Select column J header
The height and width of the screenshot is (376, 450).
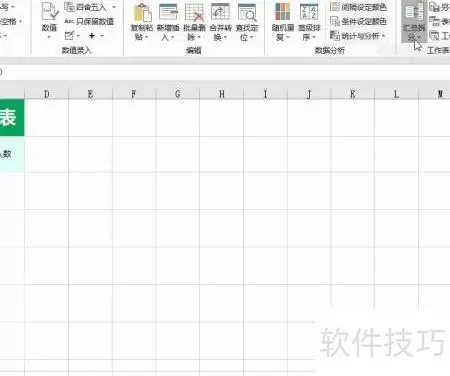(x=309, y=94)
